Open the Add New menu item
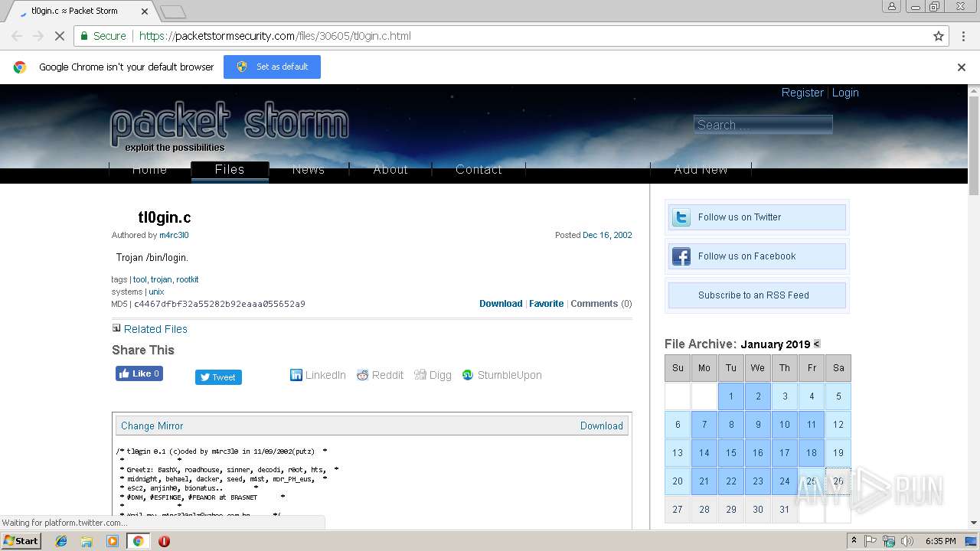This screenshot has height=551, width=980. (x=701, y=170)
